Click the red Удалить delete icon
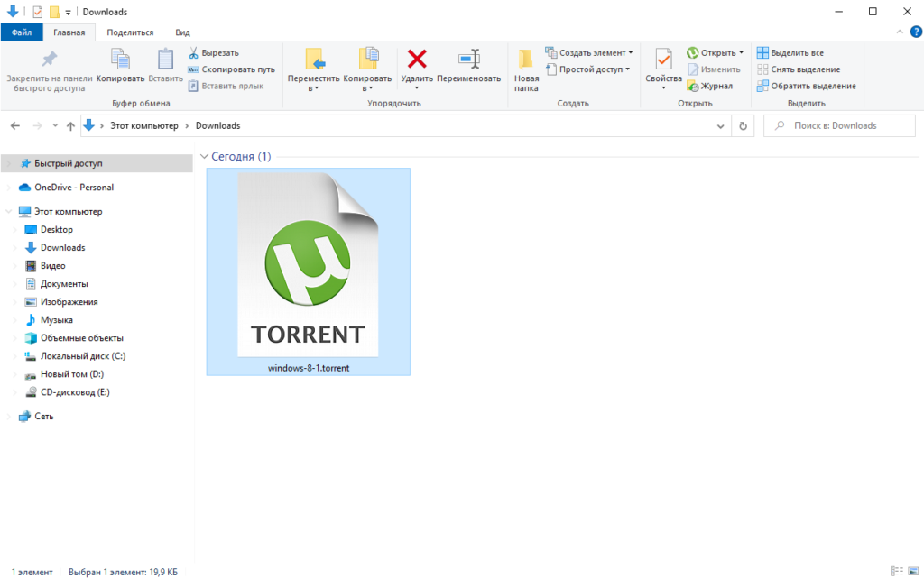The width and height of the screenshot is (924, 579). click(417, 60)
